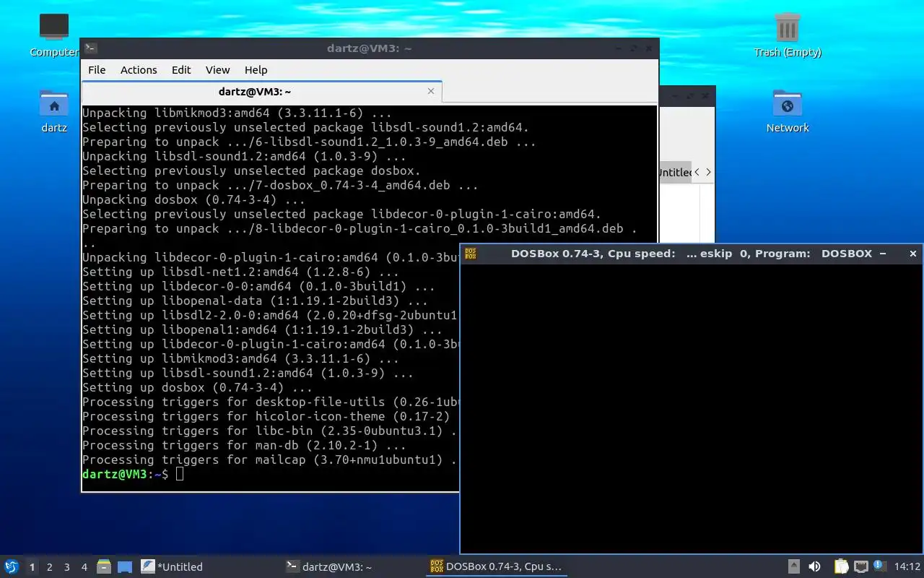Click 'Processing triggers for hicolor-icon-theme' line
Screen dimensions: 924x578
tap(266, 416)
